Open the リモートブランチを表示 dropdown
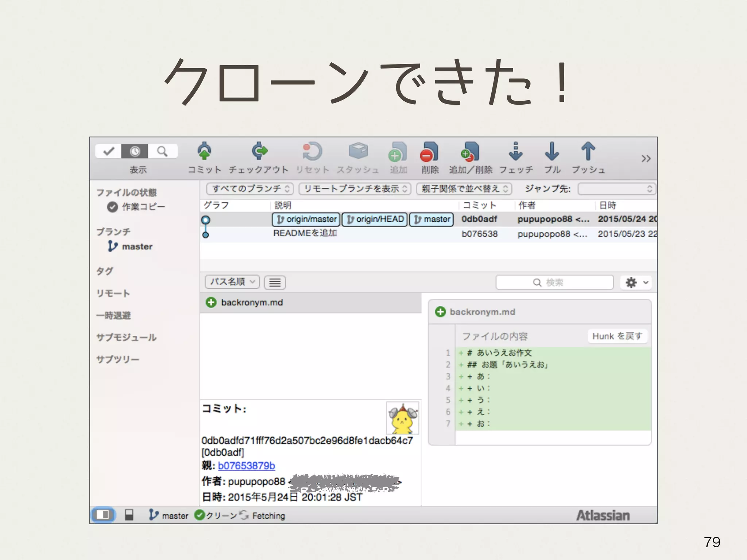The height and width of the screenshot is (560, 747). pyautogui.click(x=355, y=189)
